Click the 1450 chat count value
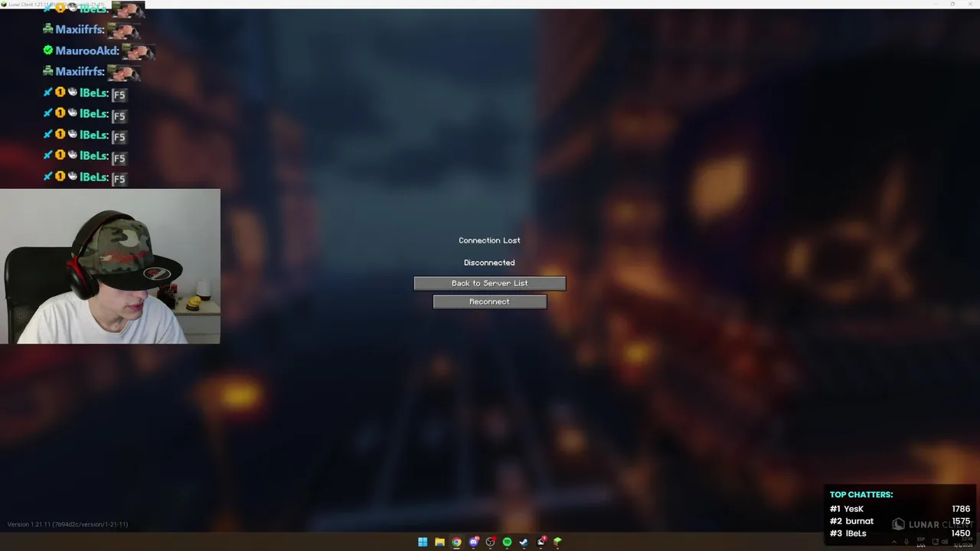980x551 pixels. coord(961,533)
